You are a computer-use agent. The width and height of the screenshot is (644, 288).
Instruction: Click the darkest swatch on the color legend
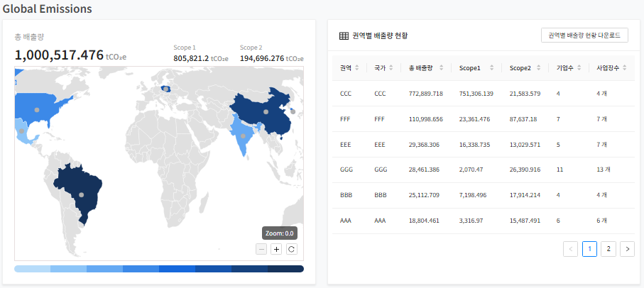[x=285, y=269]
